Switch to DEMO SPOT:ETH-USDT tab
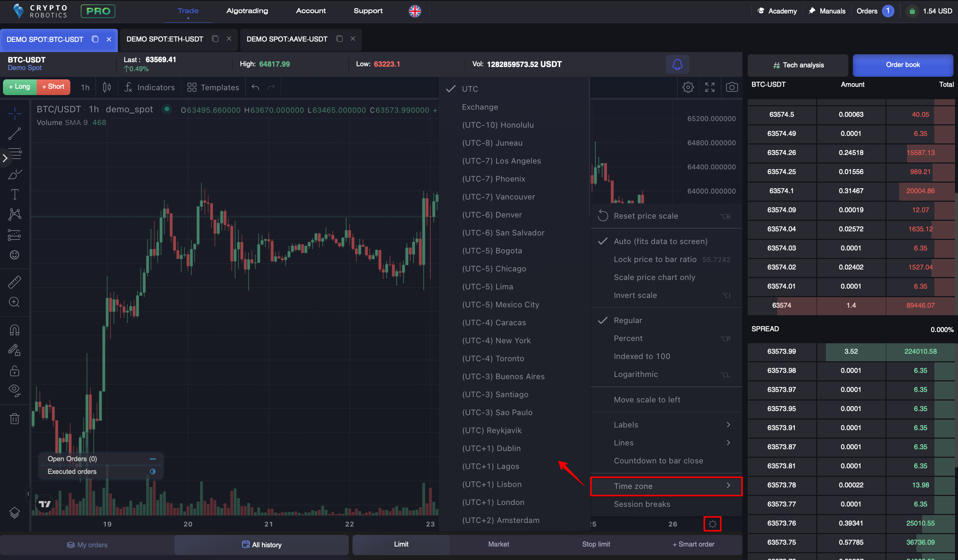 165,39
